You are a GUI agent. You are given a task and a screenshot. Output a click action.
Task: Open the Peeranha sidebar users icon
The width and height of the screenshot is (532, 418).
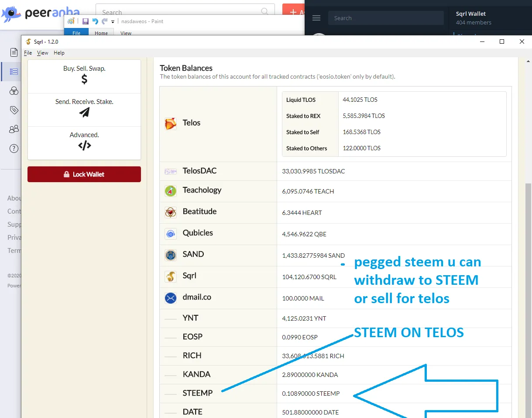pos(14,129)
